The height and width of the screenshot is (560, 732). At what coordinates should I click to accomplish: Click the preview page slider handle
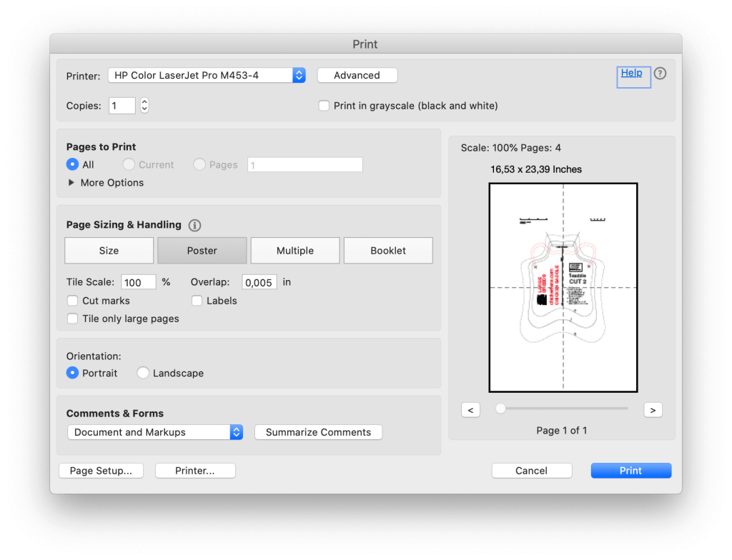(500, 409)
